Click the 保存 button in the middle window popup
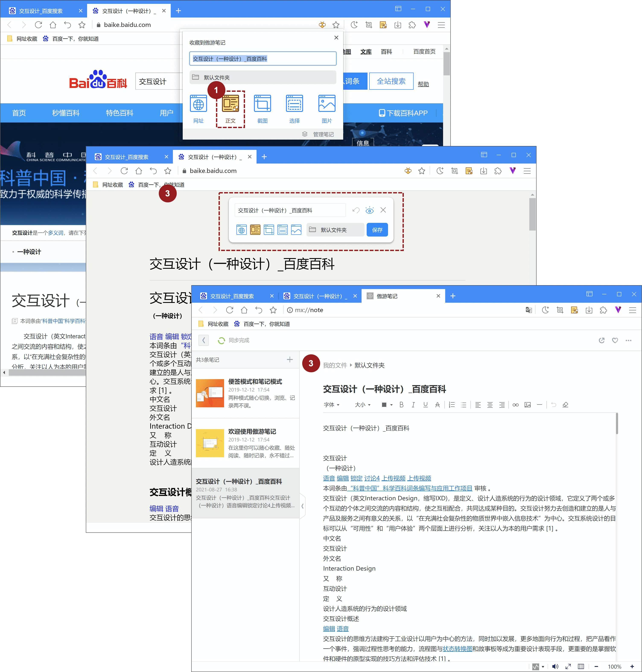The image size is (642, 672). pos(377,230)
